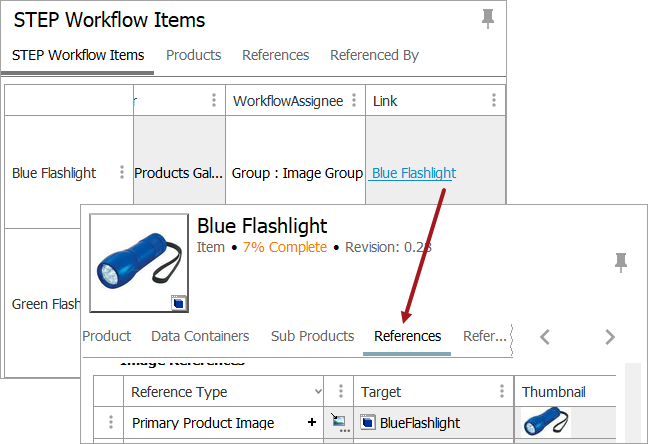Image resolution: width=648 pixels, height=444 pixels.
Task: Open Target column options menu
Action: (x=502, y=392)
